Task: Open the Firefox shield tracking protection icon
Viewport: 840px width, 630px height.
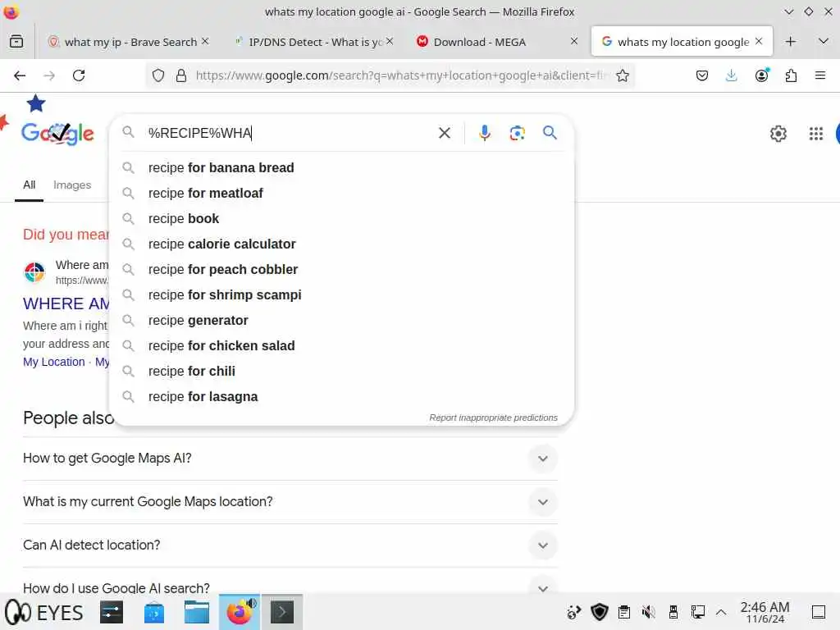Action: (158, 75)
